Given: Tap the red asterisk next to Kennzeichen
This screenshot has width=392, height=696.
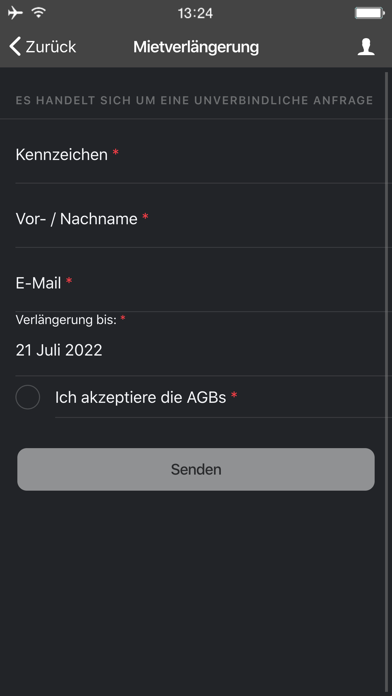Looking at the screenshot, I should coord(115,154).
